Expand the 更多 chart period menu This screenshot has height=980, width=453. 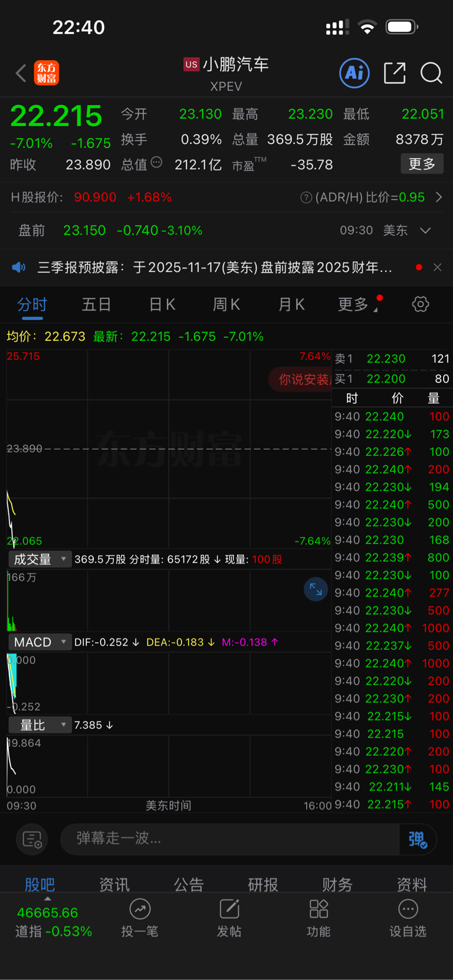[359, 304]
